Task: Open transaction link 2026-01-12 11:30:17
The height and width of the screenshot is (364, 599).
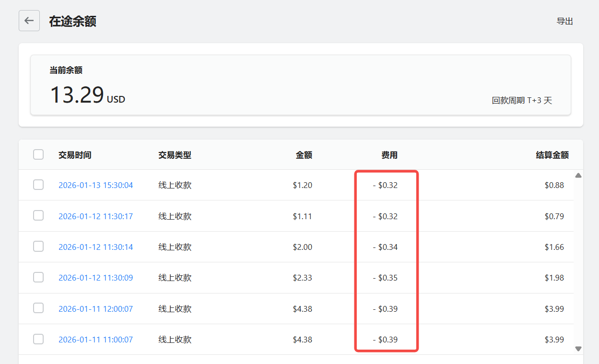Action: [x=95, y=216]
